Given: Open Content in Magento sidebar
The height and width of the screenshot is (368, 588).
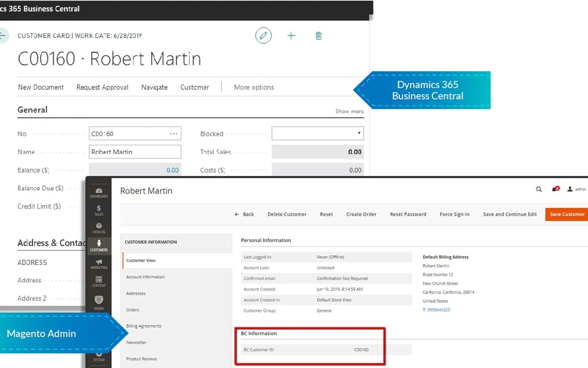Looking at the screenshot, I should (99, 282).
